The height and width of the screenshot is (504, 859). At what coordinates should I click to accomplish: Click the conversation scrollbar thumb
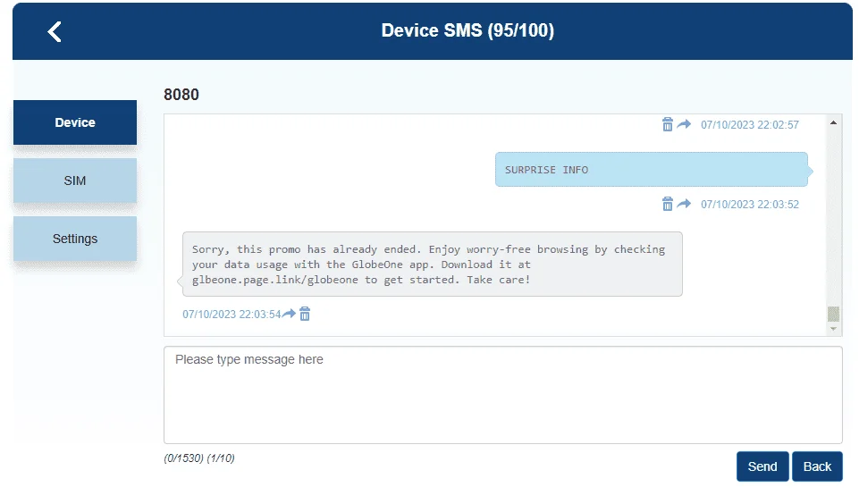[833, 314]
